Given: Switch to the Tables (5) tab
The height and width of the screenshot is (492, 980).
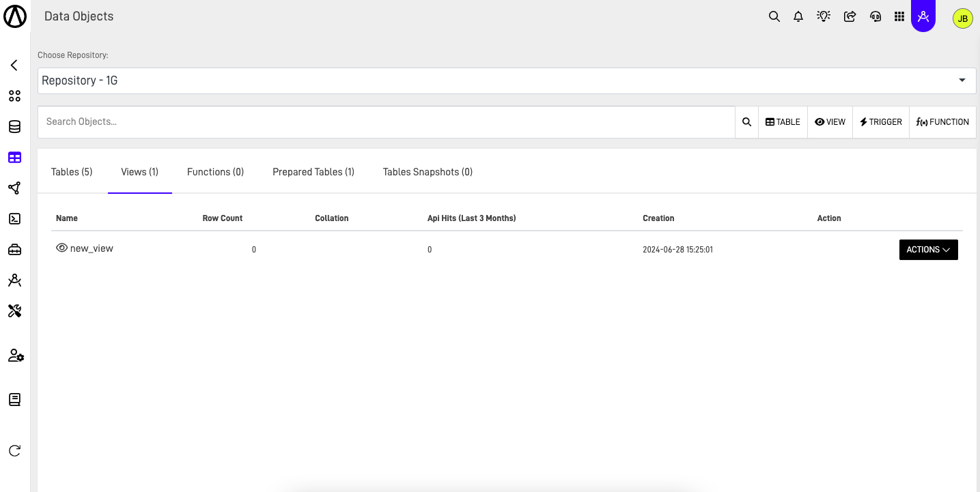Looking at the screenshot, I should click(72, 172).
